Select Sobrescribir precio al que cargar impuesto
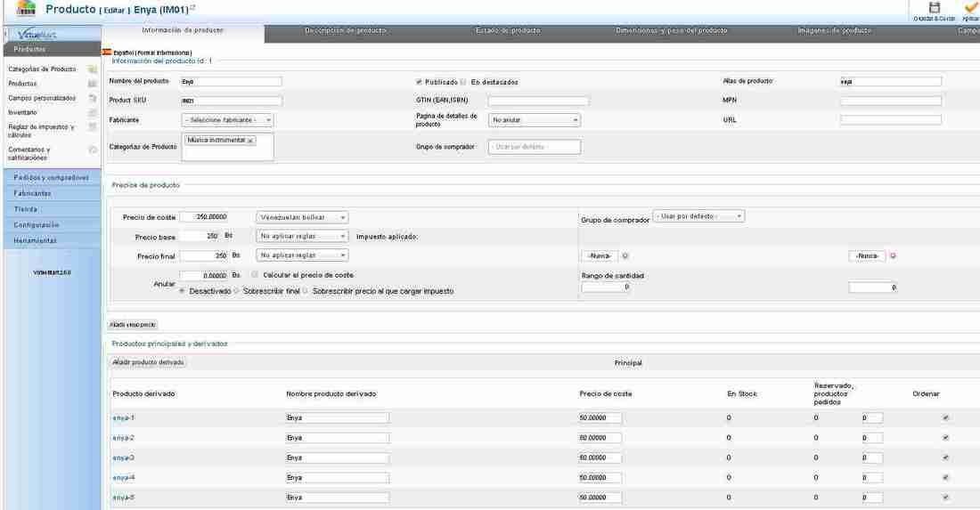This screenshot has height=510, width=980. [x=306, y=292]
